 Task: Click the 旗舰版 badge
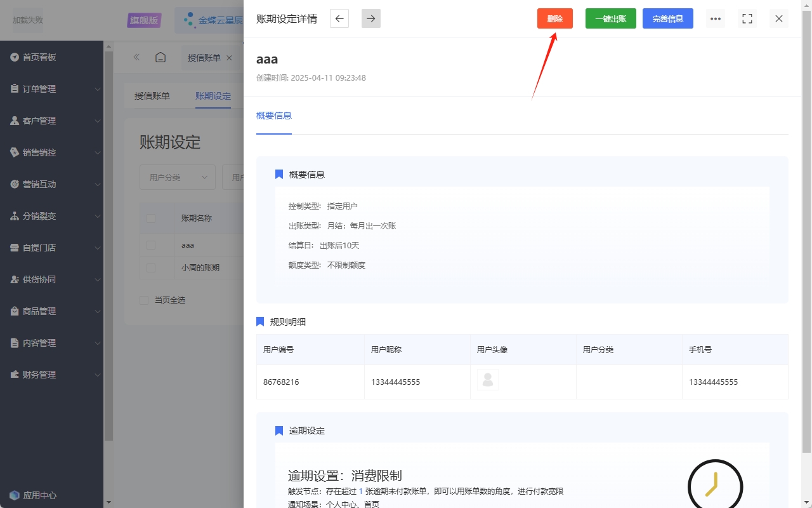pyautogui.click(x=144, y=20)
